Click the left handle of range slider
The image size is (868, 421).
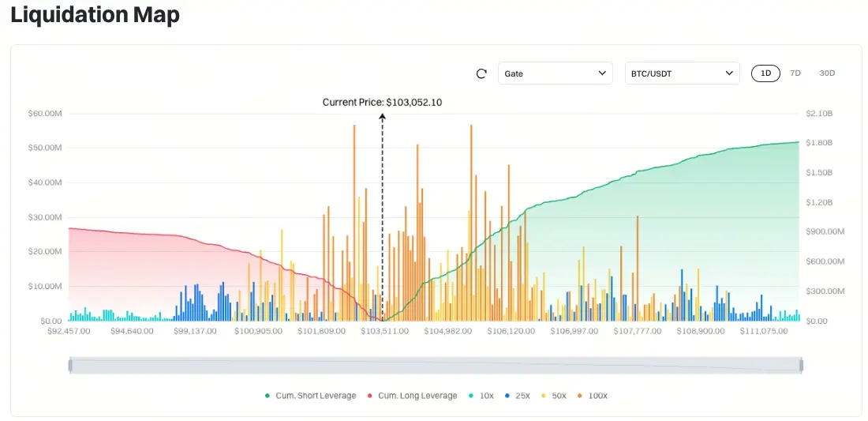click(x=70, y=365)
